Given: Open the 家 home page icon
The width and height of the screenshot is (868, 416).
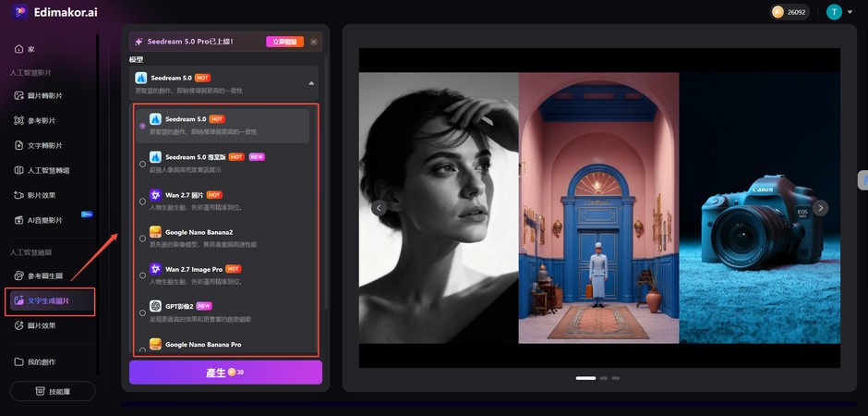Looking at the screenshot, I should [x=19, y=49].
